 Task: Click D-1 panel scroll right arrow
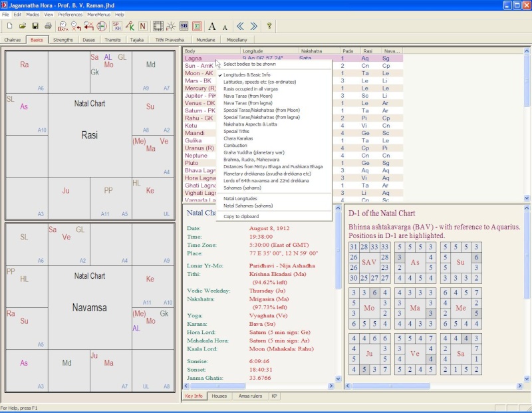519,386
